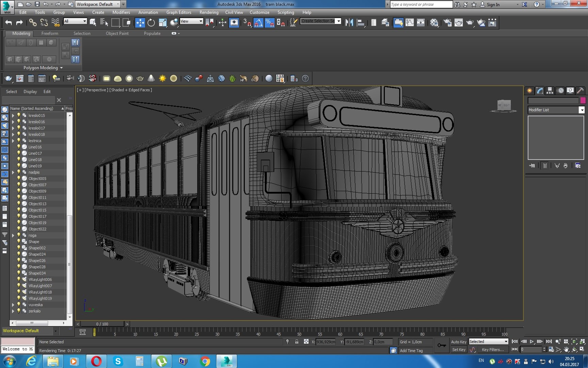The height and width of the screenshot is (368, 588).
Task: Toggle visibility lightbulb for Line016
Action: click(x=19, y=147)
